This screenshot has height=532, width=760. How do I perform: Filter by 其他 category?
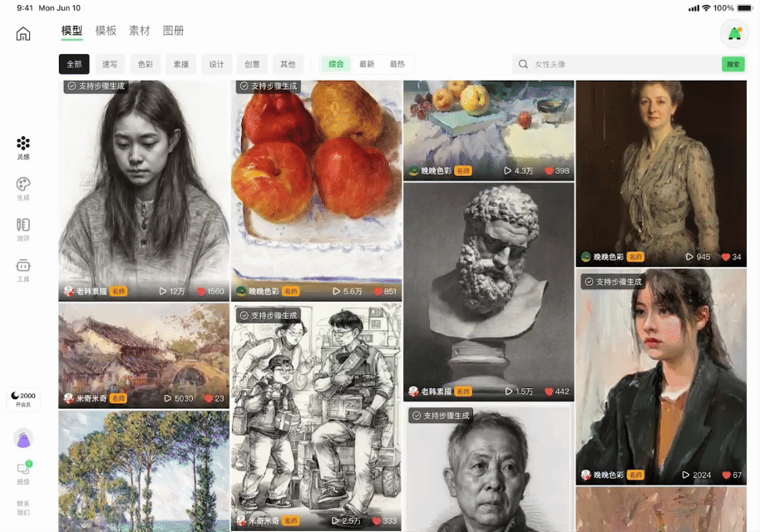click(288, 64)
